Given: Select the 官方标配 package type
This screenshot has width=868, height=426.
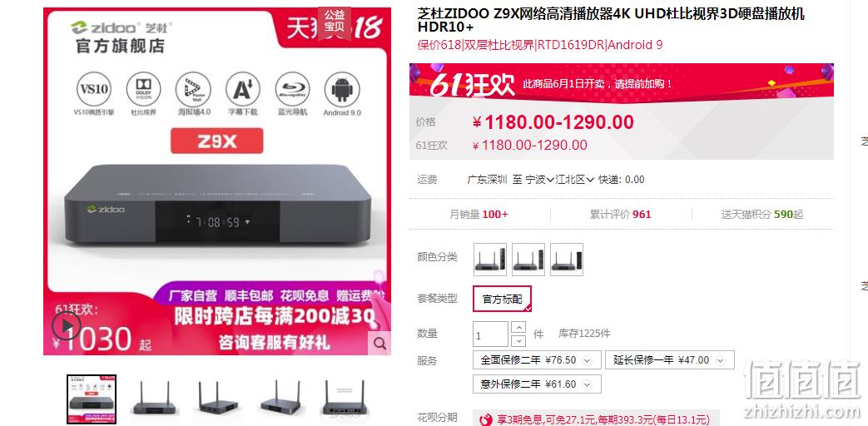Looking at the screenshot, I should point(502,300).
